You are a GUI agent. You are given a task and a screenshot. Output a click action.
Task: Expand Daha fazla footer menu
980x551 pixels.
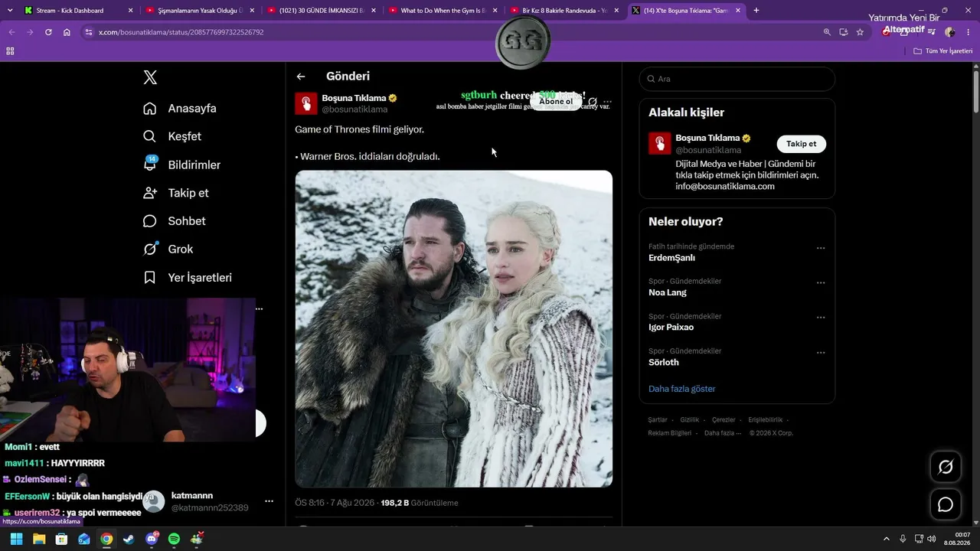[x=723, y=433]
